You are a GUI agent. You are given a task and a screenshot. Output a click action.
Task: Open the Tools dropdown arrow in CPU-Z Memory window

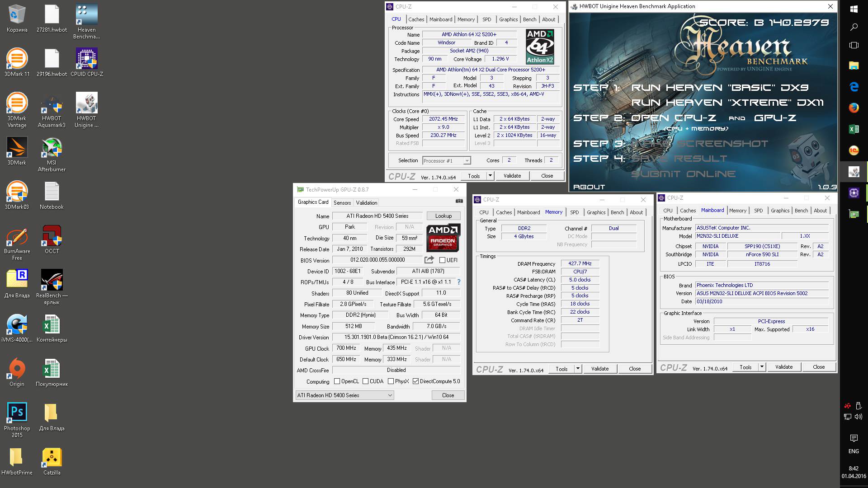pos(578,369)
